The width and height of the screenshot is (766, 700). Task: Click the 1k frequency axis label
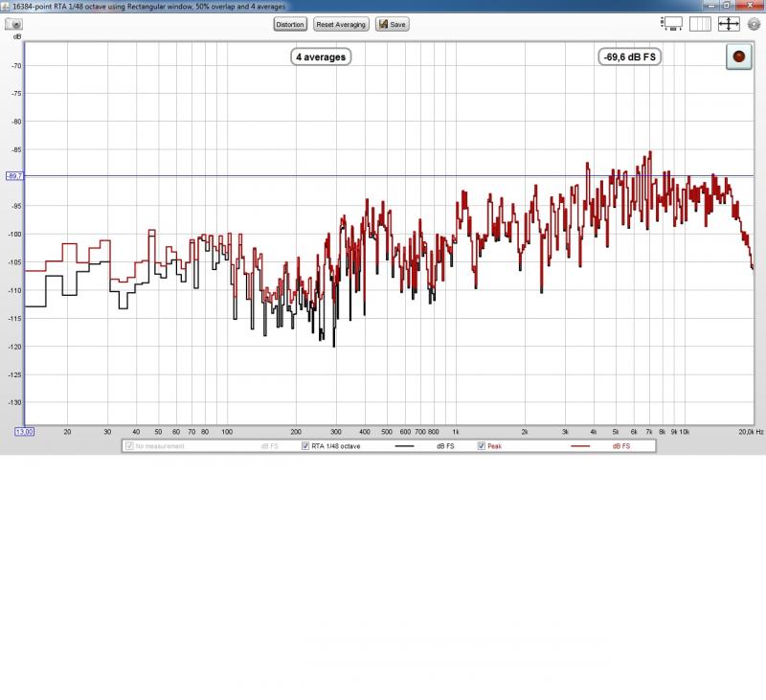click(456, 432)
